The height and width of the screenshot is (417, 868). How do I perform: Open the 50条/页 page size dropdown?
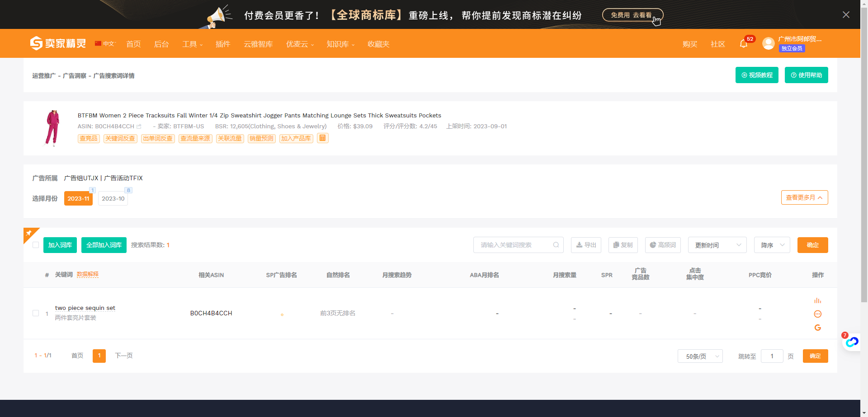pos(700,356)
